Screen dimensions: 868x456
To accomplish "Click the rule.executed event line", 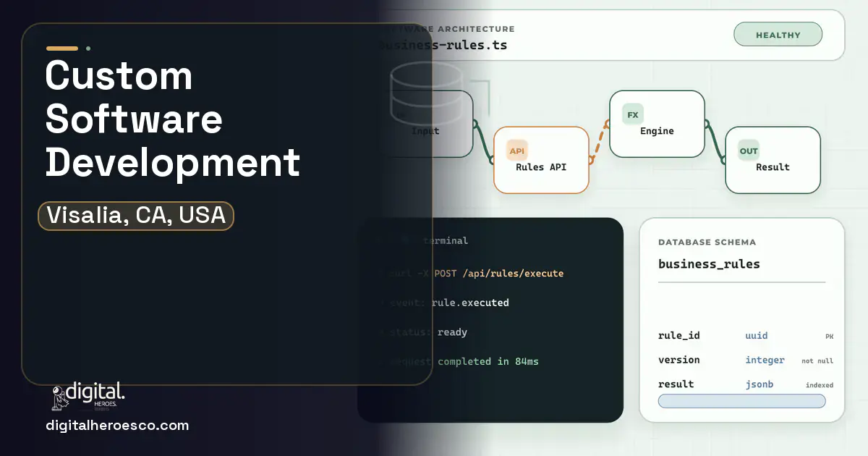I will coord(448,303).
